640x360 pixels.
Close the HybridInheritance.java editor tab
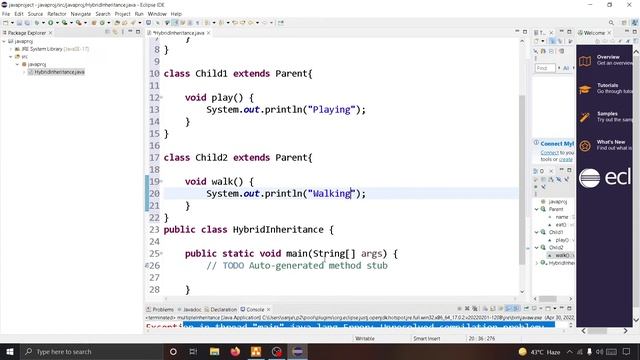(209, 33)
